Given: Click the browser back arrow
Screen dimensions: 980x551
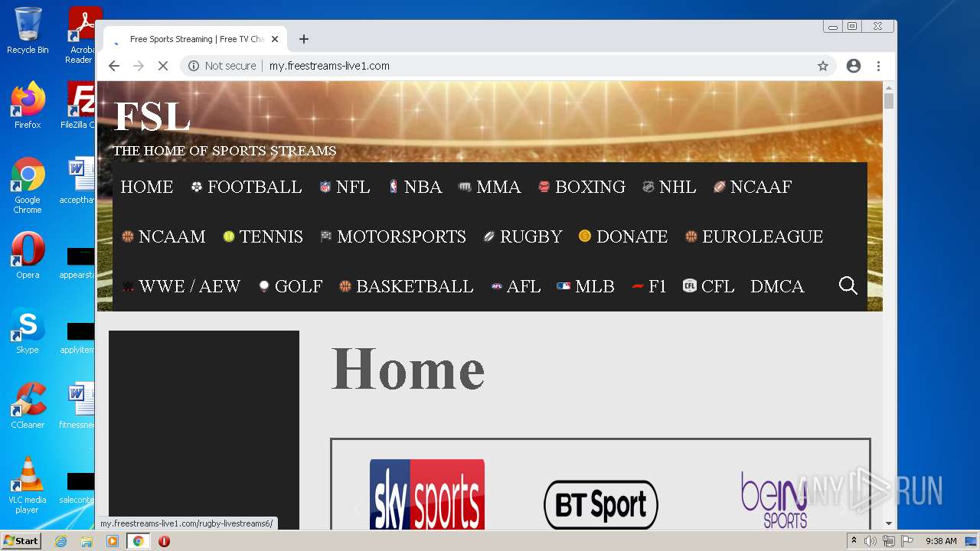Looking at the screenshot, I should pos(114,66).
